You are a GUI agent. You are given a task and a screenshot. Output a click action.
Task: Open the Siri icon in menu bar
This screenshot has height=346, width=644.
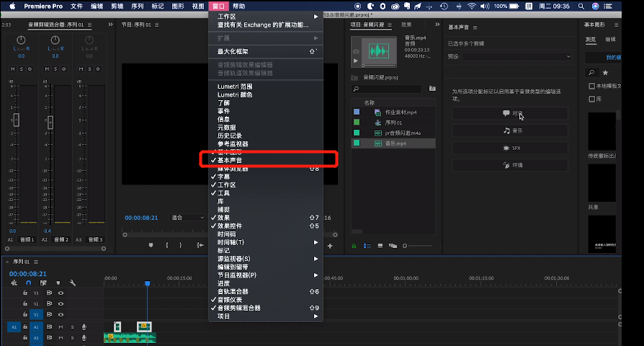click(595, 6)
